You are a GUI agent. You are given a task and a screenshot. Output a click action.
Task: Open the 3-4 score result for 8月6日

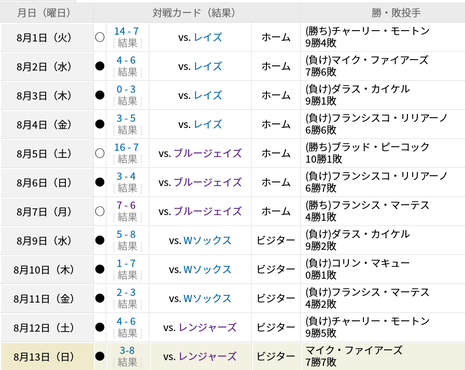126,176
